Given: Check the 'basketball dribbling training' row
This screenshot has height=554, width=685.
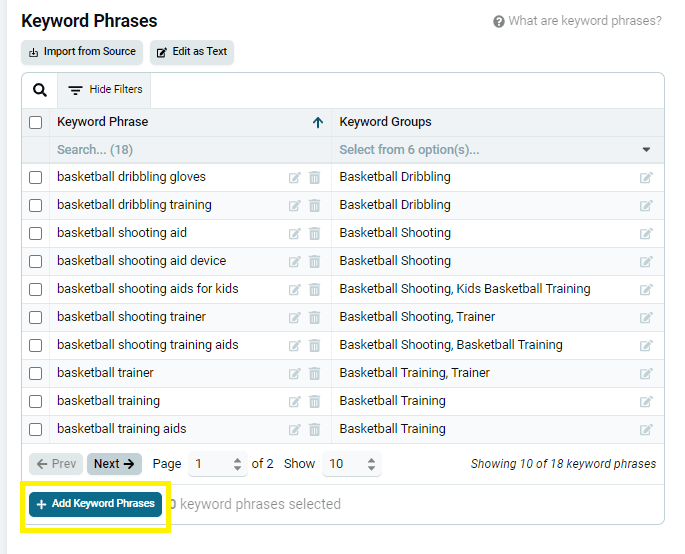Looking at the screenshot, I should 36,205.
